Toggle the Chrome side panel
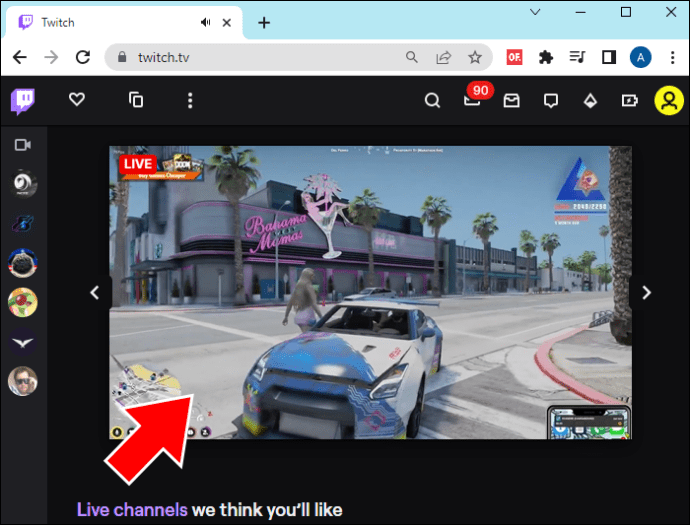This screenshot has width=690, height=525. pyautogui.click(x=609, y=57)
